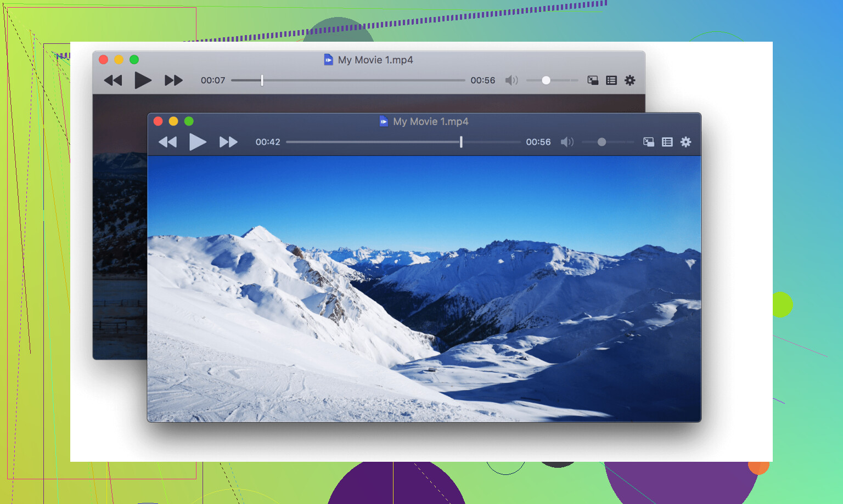Image resolution: width=843 pixels, height=504 pixels.
Task: Click rewind button in the front player window
Action: tap(167, 142)
